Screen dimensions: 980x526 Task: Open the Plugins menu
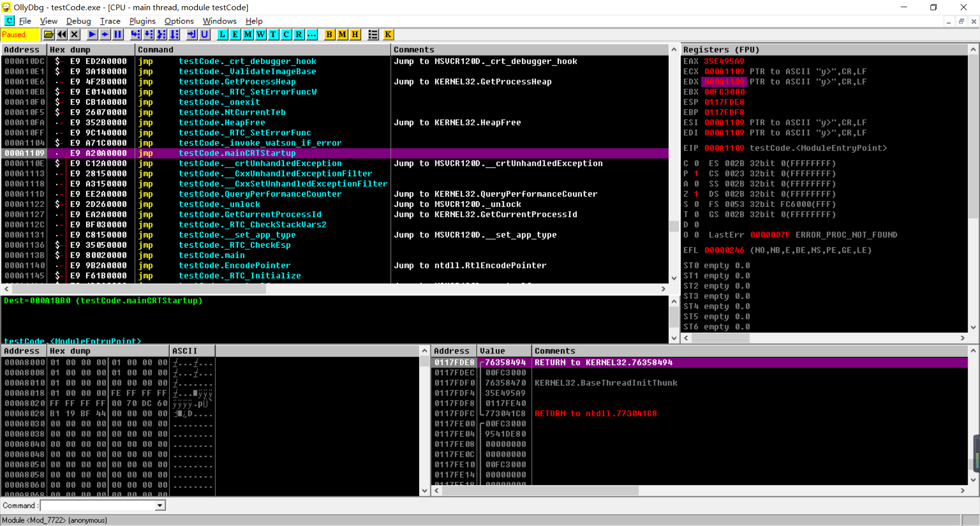coord(142,21)
